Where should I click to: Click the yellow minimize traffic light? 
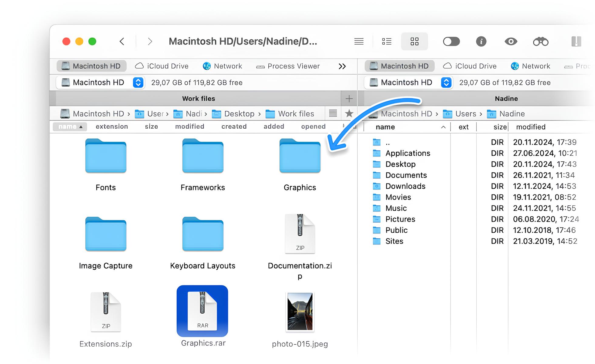click(80, 41)
